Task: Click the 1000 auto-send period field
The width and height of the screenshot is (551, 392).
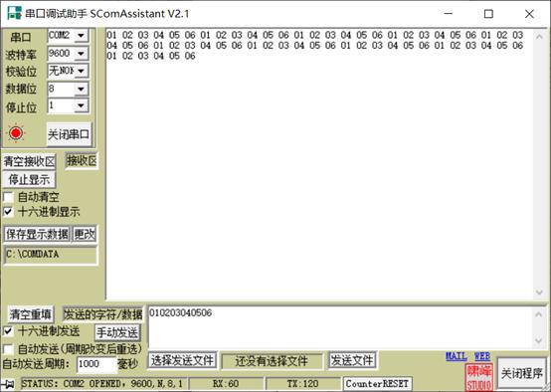Action: [96, 364]
